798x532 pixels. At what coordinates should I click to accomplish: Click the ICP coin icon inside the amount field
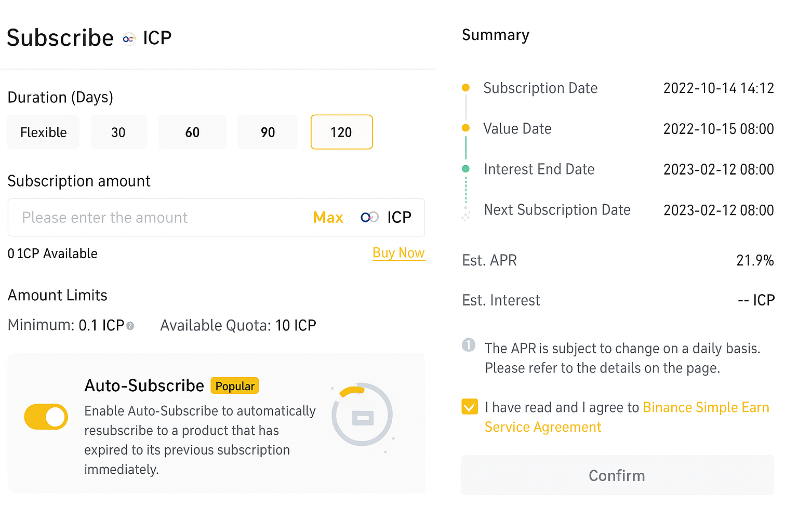tap(369, 217)
